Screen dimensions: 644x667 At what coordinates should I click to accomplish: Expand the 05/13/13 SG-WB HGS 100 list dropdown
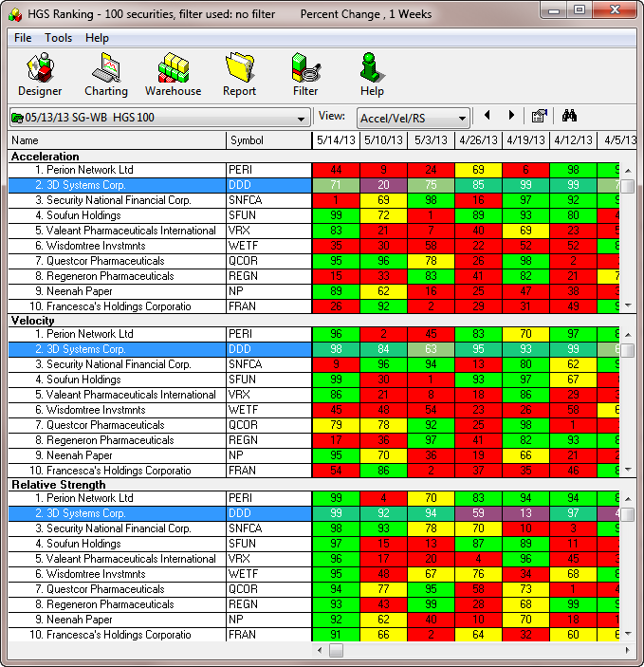pyautogui.click(x=302, y=118)
